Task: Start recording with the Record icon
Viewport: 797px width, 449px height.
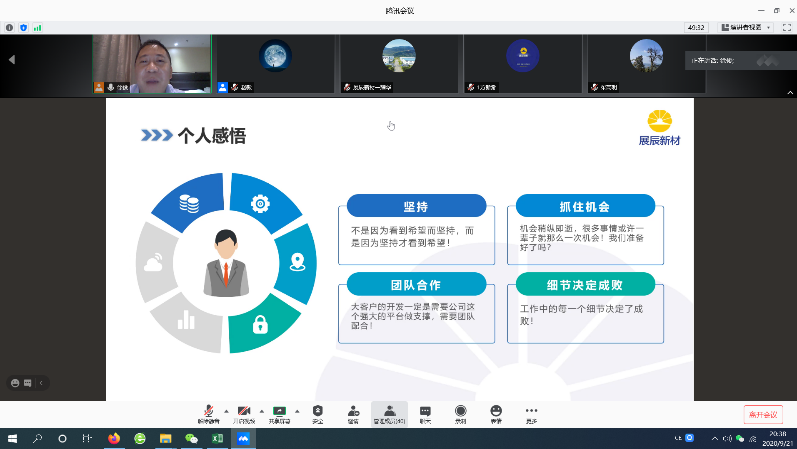Action: click(x=461, y=414)
